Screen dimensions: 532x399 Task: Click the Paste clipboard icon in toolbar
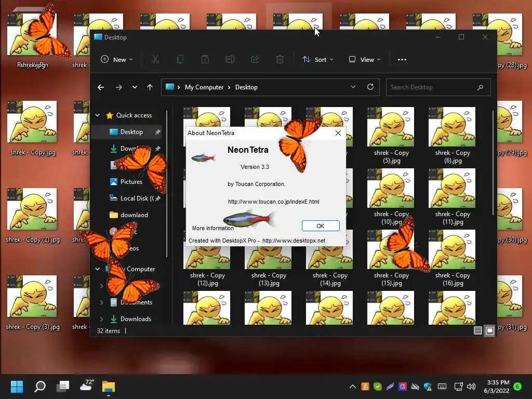click(x=205, y=59)
